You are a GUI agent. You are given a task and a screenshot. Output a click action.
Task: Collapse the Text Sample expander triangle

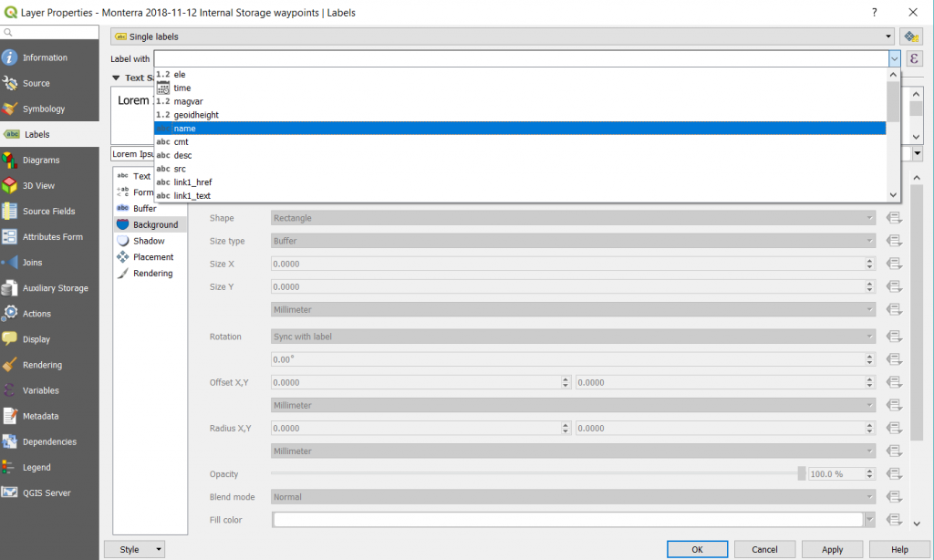116,78
